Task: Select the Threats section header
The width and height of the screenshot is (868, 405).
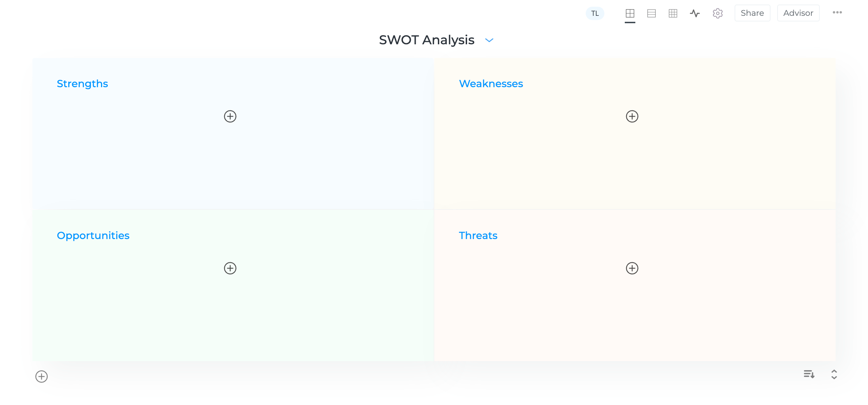Action: click(478, 236)
